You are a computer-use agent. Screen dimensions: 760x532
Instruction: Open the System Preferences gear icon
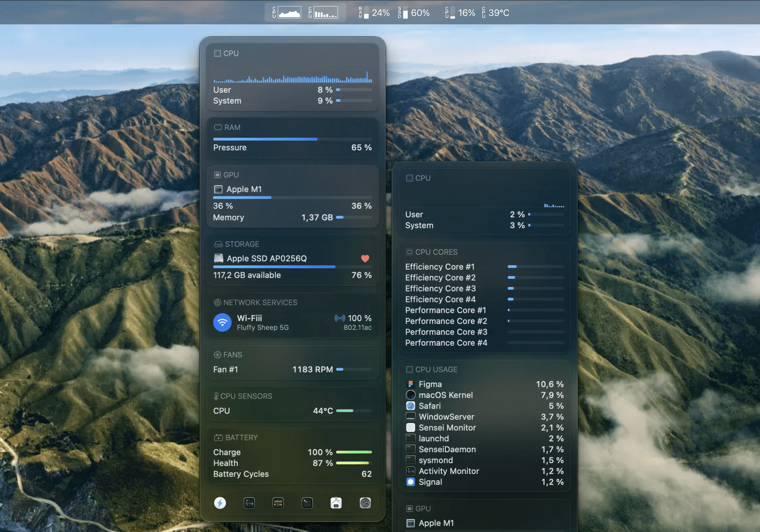[x=365, y=503]
